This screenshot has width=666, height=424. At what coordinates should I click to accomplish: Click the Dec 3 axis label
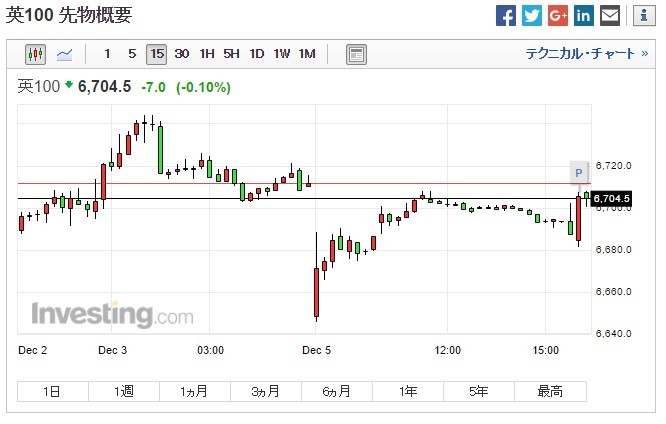113,351
